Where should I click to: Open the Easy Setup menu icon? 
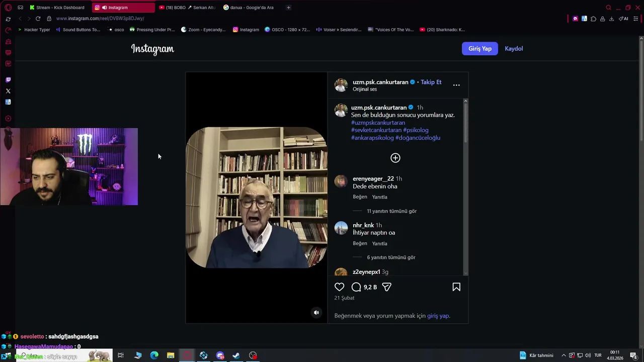[636, 19]
